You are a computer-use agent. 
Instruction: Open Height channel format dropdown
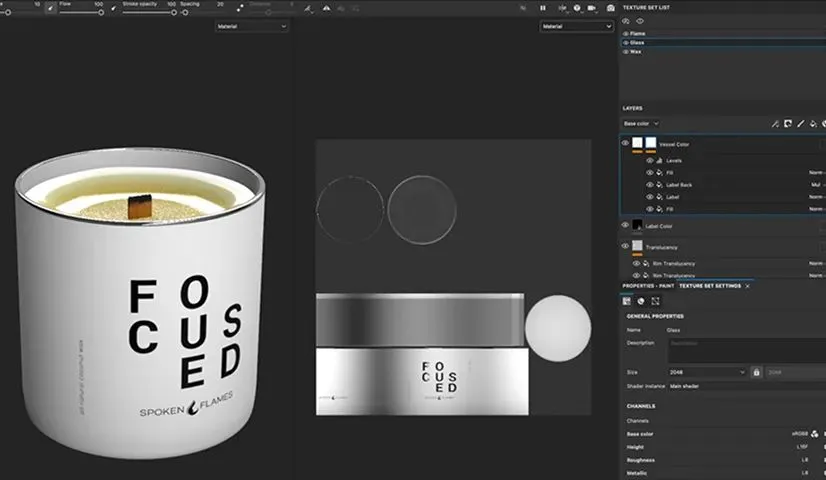pos(802,447)
